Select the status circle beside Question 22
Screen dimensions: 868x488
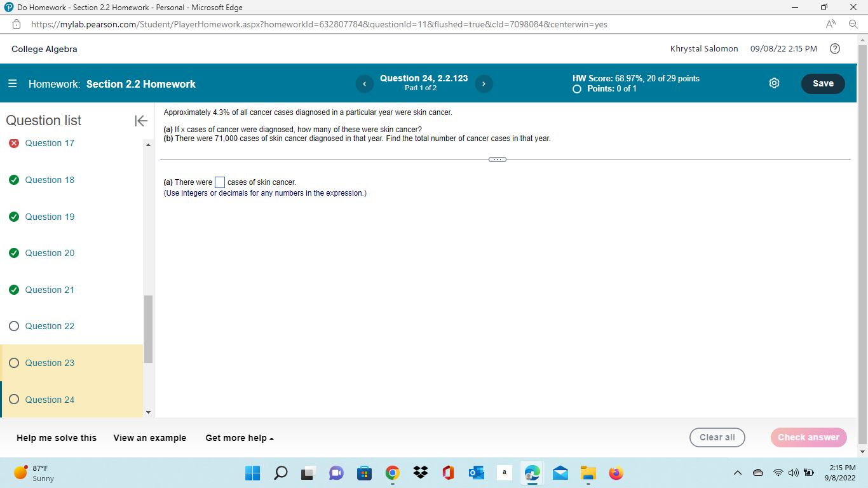pos(13,326)
